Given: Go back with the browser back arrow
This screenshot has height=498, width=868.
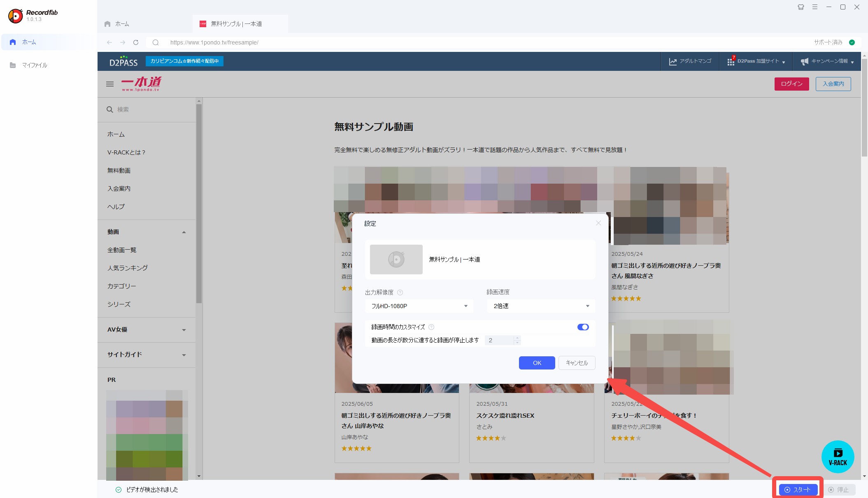Looking at the screenshot, I should pyautogui.click(x=109, y=42).
